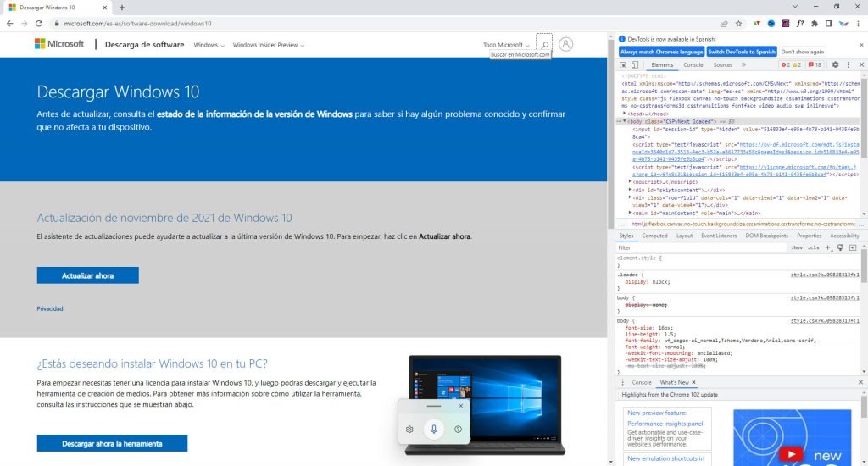Toggle the .cls classes button
The height and width of the screenshot is (466, 868).
[813, 248]
